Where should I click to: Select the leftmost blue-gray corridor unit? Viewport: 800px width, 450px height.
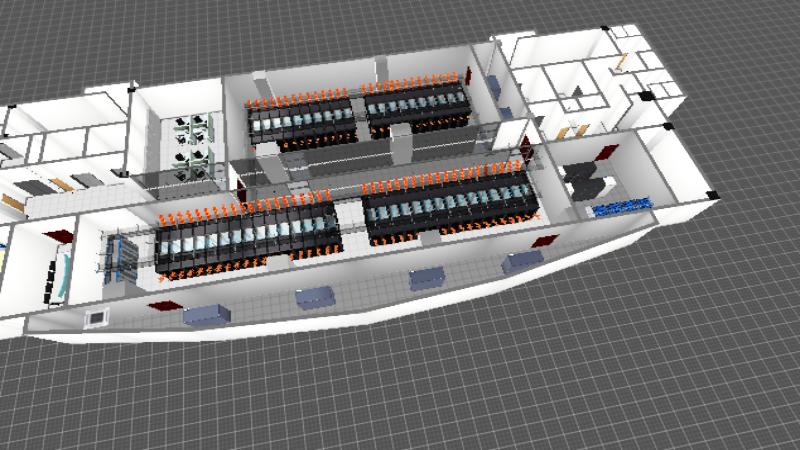point(207,315)
